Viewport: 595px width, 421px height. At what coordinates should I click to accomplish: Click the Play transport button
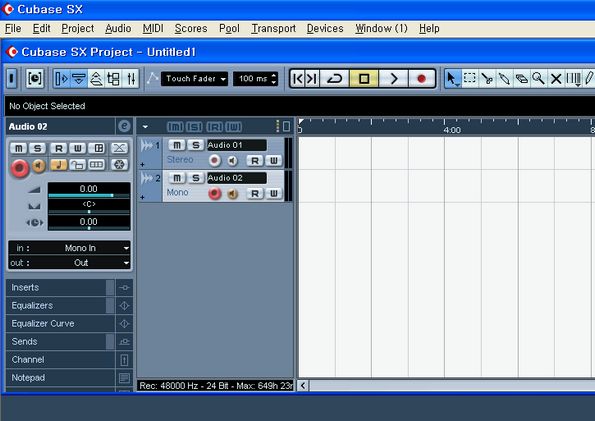394,79
